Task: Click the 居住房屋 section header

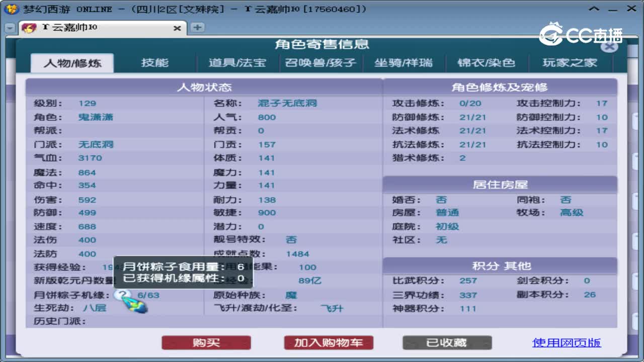Action: click(500, 185)
